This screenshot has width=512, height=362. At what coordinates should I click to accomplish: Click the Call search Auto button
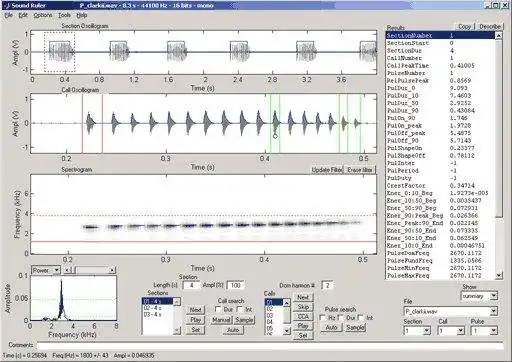[233, 330]
